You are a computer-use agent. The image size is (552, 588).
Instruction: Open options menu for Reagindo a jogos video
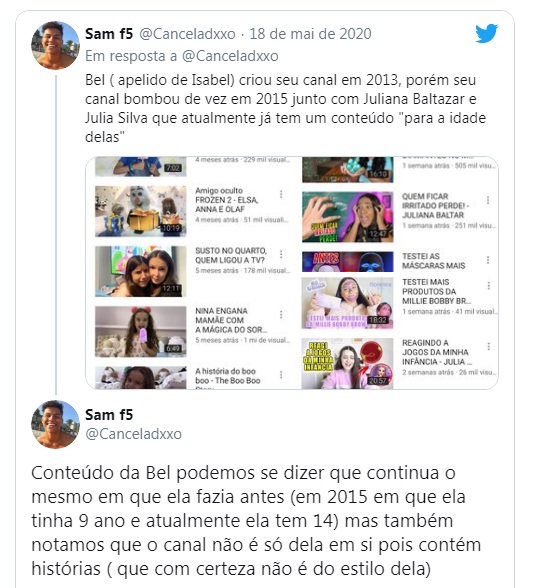(x=488, y=346)
